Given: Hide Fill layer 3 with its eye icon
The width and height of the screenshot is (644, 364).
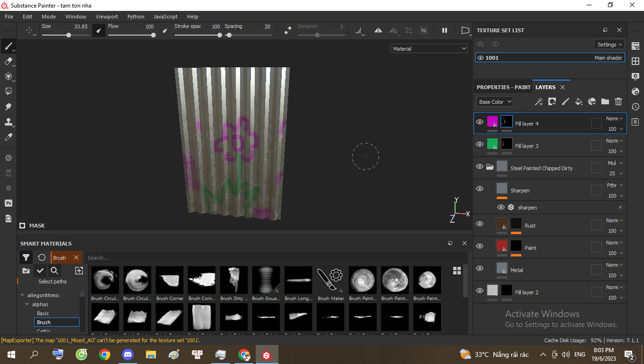Looking at the screenshot, I should coord(480,144).
